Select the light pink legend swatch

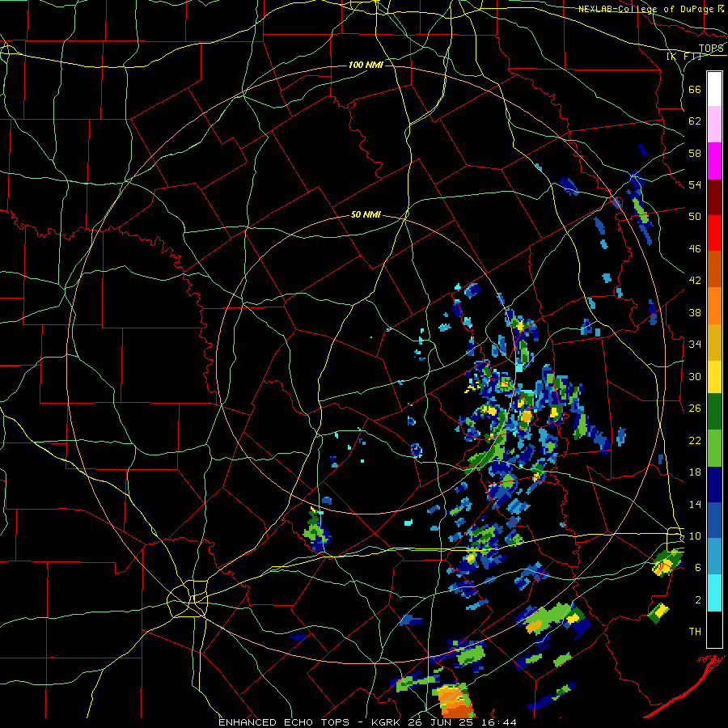[714, 125]
